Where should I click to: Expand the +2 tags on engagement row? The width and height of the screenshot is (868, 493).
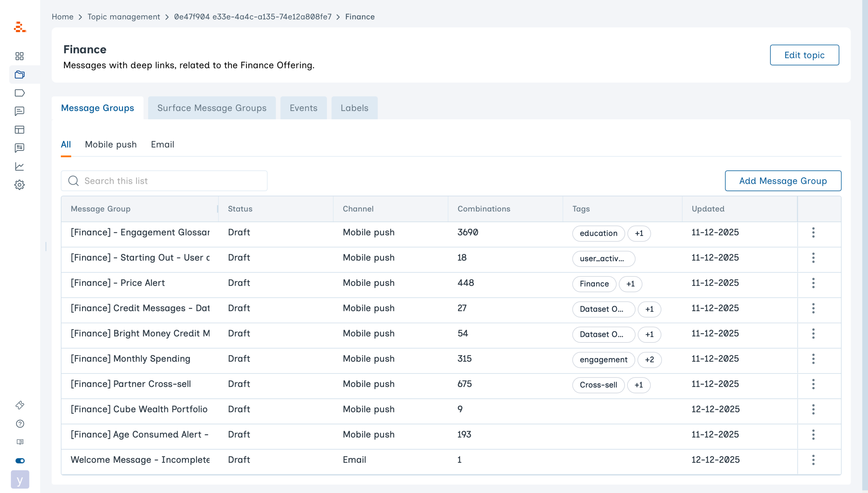[x=649, y=360]
